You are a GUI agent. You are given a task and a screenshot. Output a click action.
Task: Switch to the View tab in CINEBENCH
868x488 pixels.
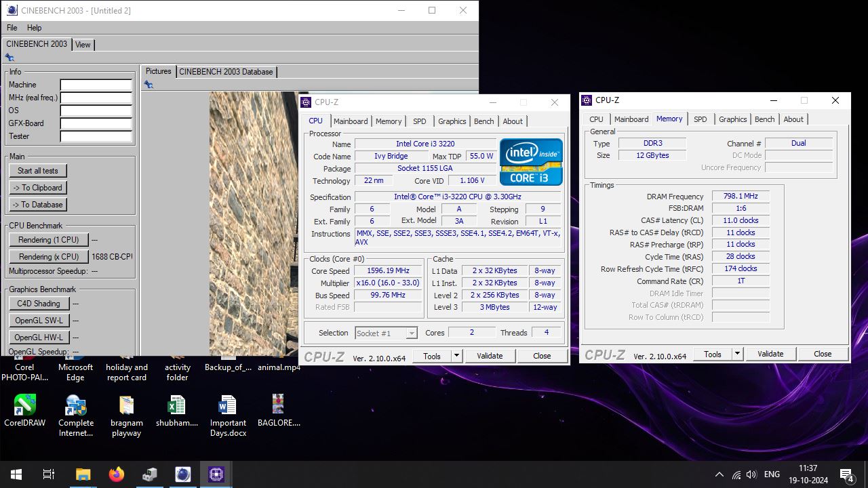pyautogui.click(x=83, y=45)
